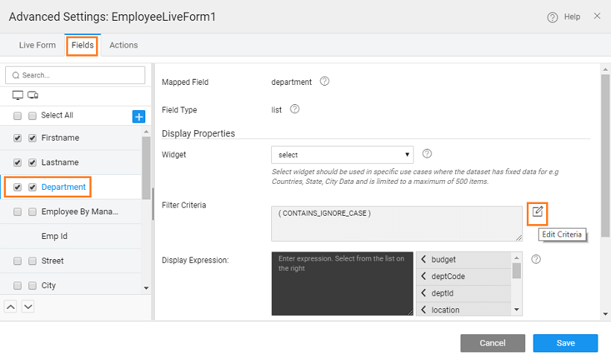Switch to the Live Form tab

[37, 45]
